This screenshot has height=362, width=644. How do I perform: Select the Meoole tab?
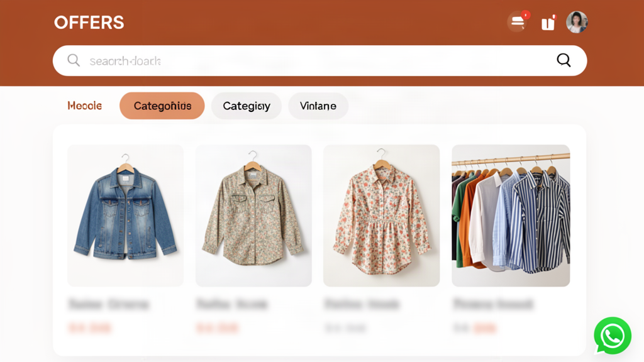85,106
